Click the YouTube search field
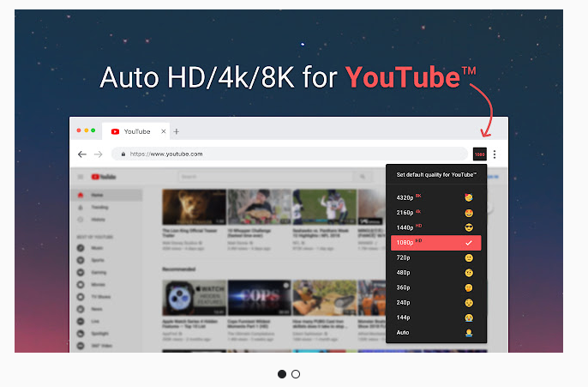Image resolution: width=588 pixels, height=387 pixels. click(266, 177)
